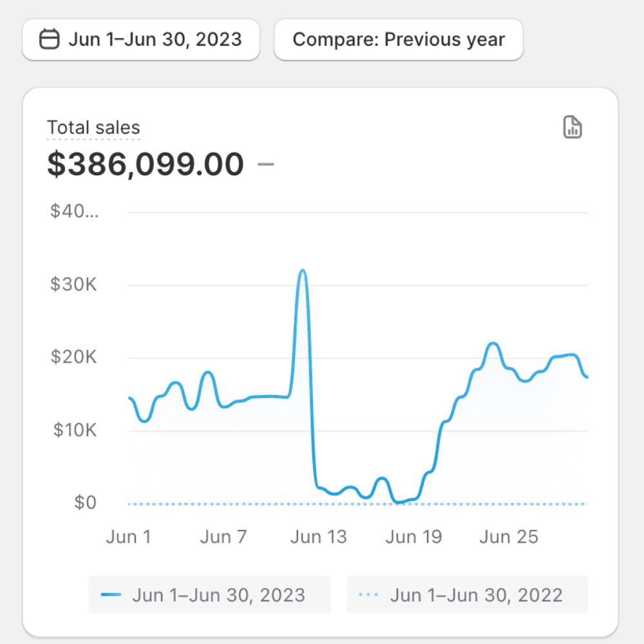
Task: Click the Jun 7 x-axis label
Action: point(223,537)
